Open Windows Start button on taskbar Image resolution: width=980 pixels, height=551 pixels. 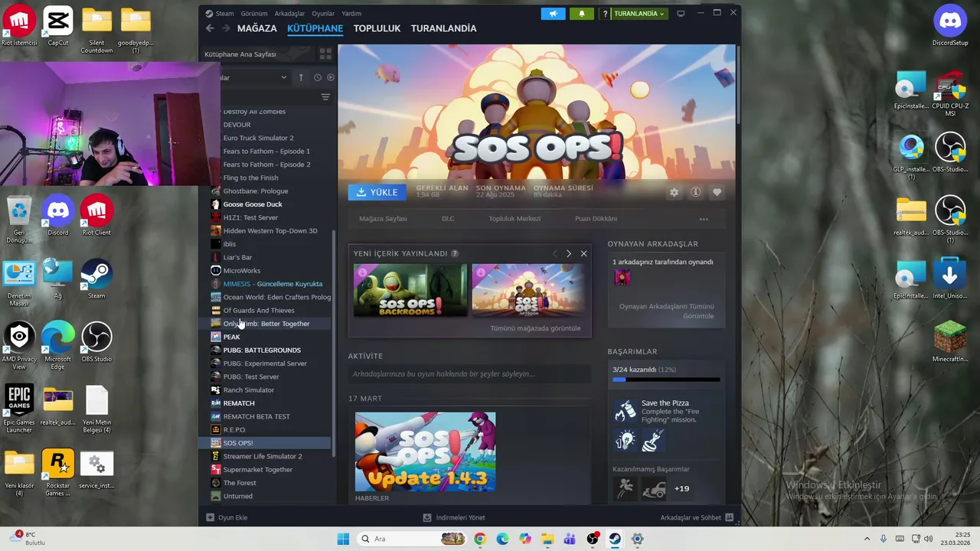tap(343, 539)
